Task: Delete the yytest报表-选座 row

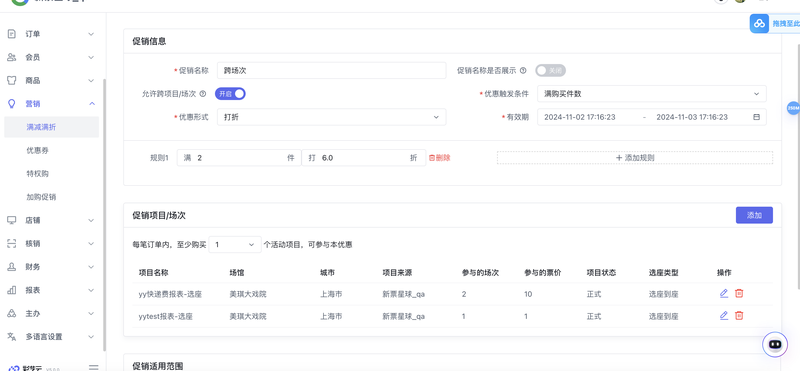Action: pyautogui.click(x=739, y=316)
